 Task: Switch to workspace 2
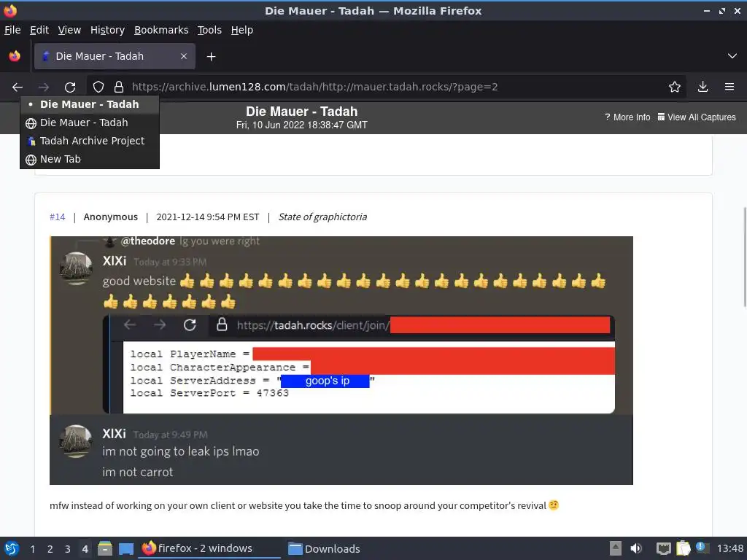pos(50,549)
